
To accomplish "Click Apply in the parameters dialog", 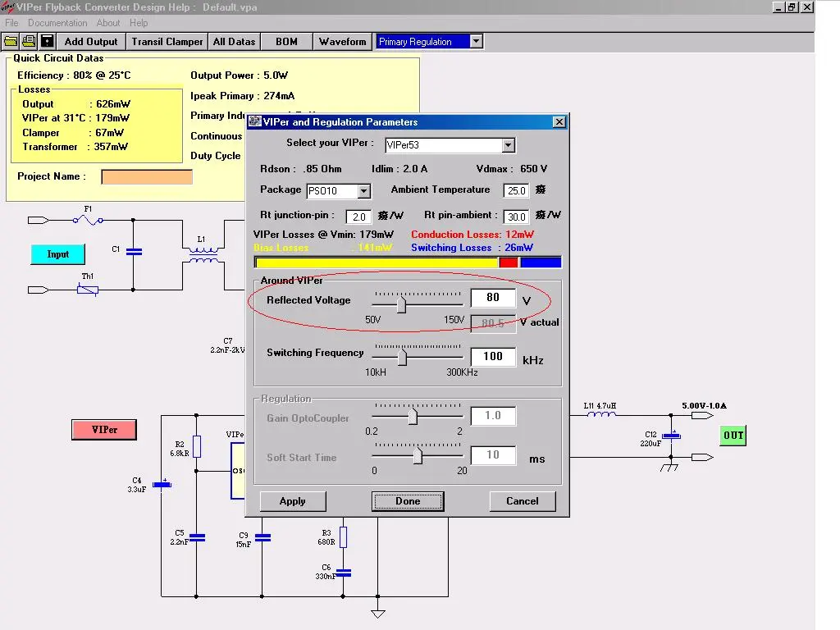I will click(293, 501).
